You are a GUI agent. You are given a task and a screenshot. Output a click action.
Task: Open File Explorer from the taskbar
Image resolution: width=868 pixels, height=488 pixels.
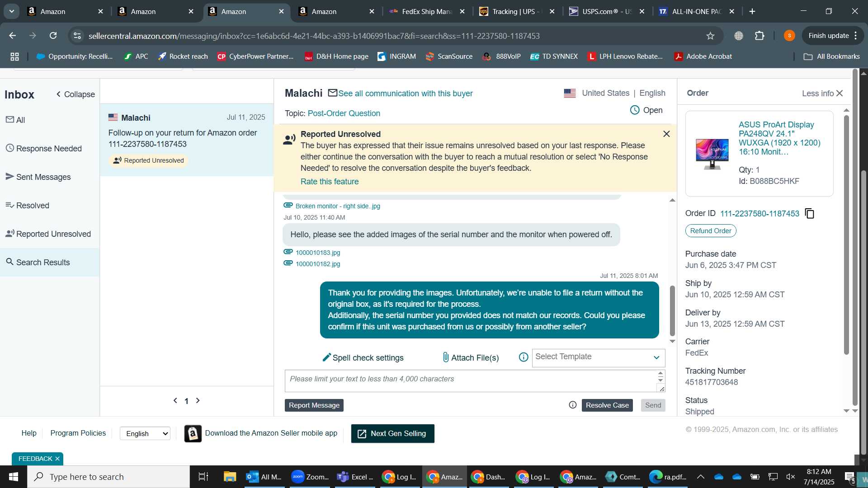click(230, 477)
